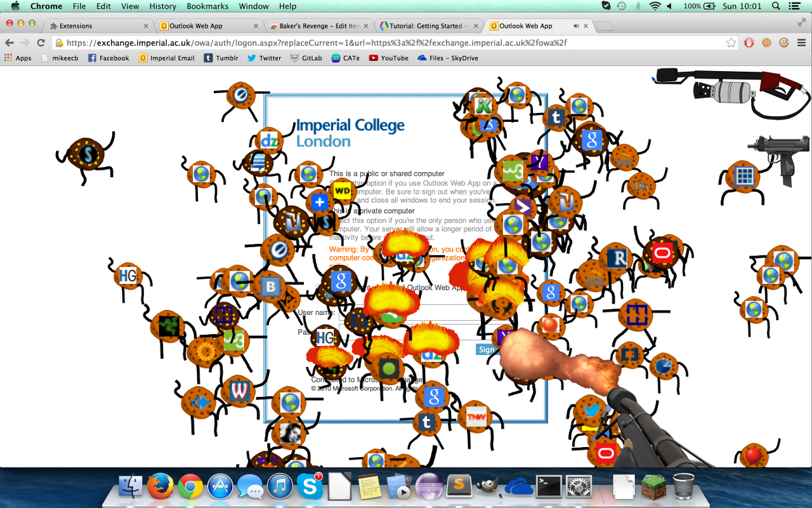Open the Time Machine menu bar icon

pyautogui.click(x=622, y=6)
